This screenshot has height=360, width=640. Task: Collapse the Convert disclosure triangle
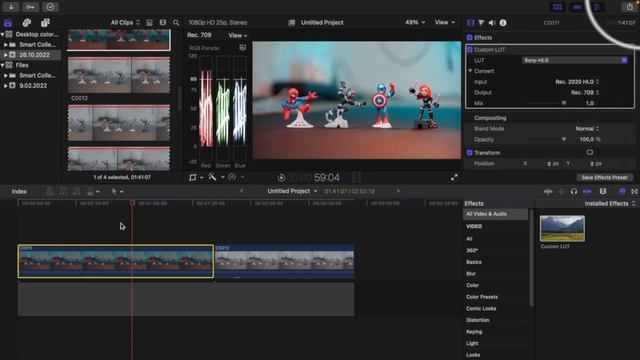470,71
